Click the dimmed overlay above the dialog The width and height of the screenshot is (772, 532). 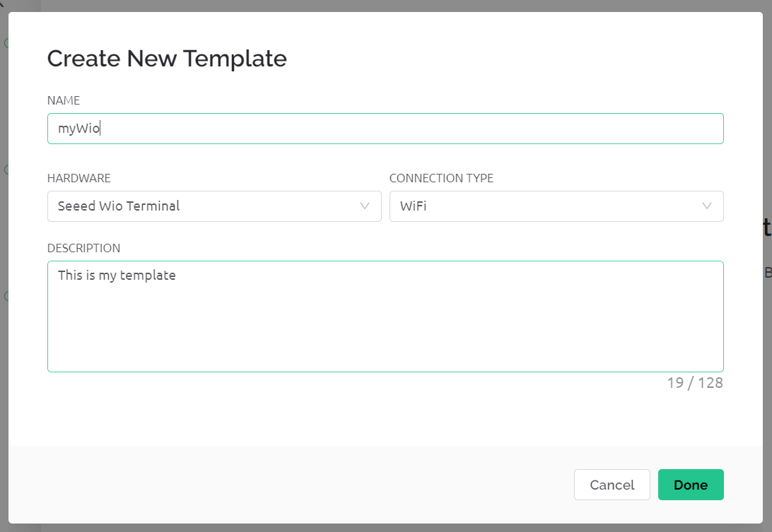(385, 6)
